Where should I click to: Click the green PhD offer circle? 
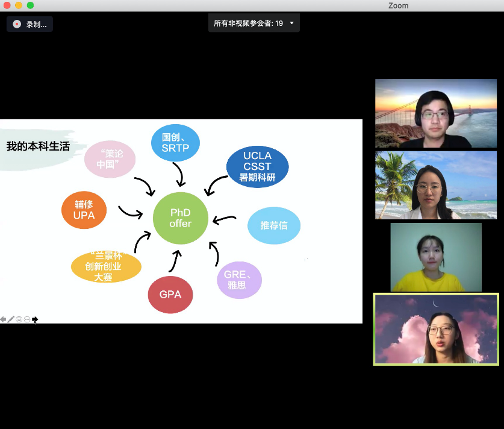coord(181,218)
